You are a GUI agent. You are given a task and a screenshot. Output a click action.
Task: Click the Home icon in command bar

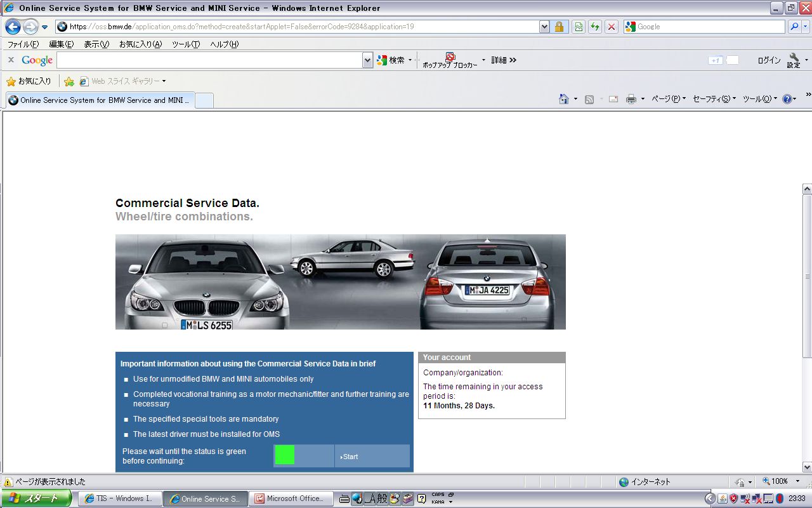coord(564,99)
